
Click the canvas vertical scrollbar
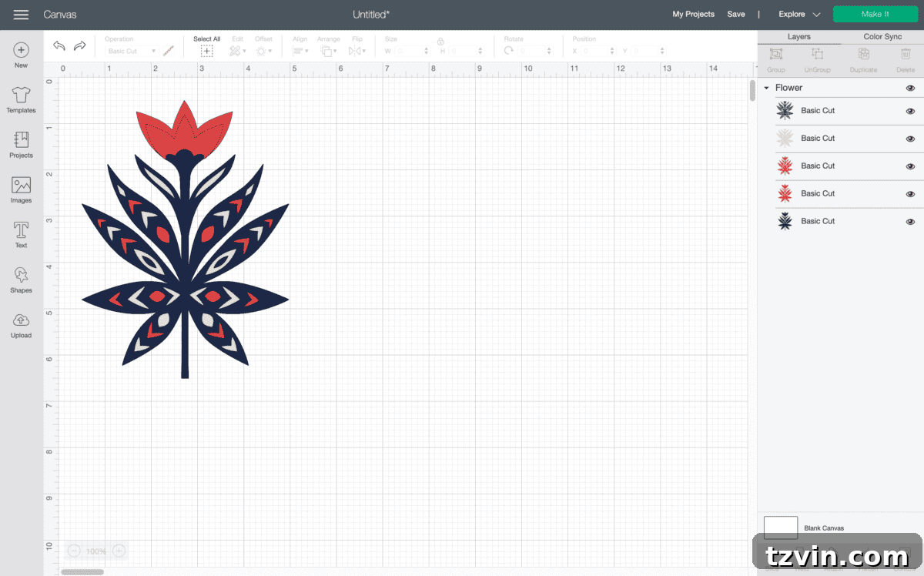point(752,90)
